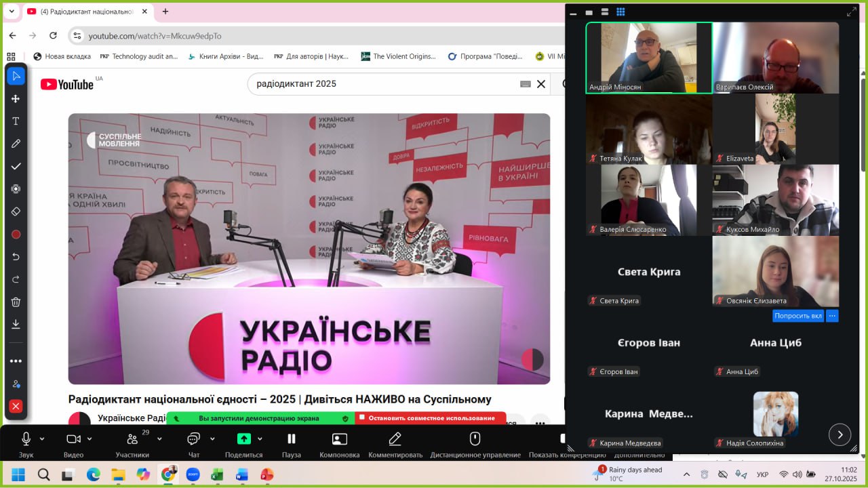868x488 pixels.
Task: Clear annotations with the trash icon
Action: click(x=16, y=302)
